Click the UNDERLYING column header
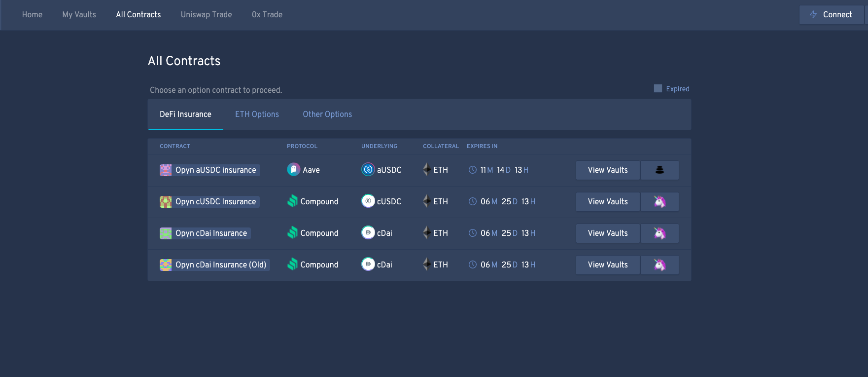Screen dimensions: 868x377 [379, 146]
